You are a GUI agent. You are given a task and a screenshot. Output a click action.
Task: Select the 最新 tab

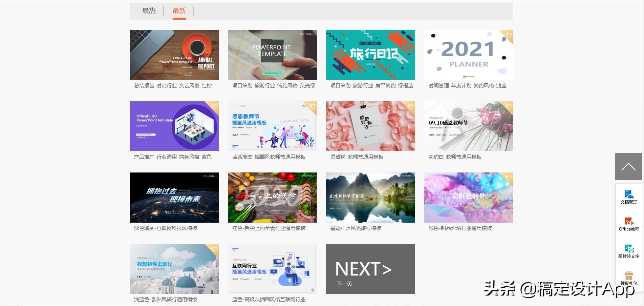(x=179, y=11)
